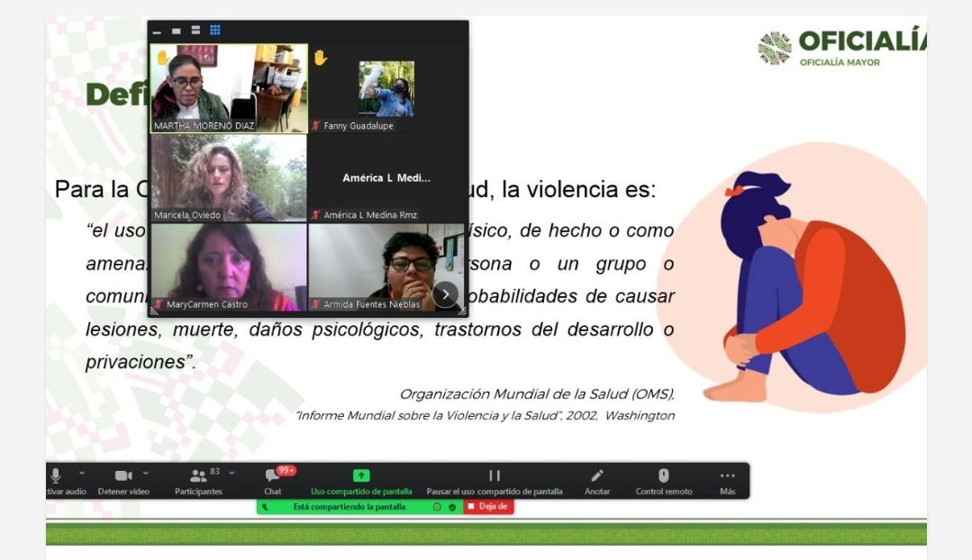
Task: Switch video panel to single-strip view
Action: pyautogui.click(x=177, y=31)
